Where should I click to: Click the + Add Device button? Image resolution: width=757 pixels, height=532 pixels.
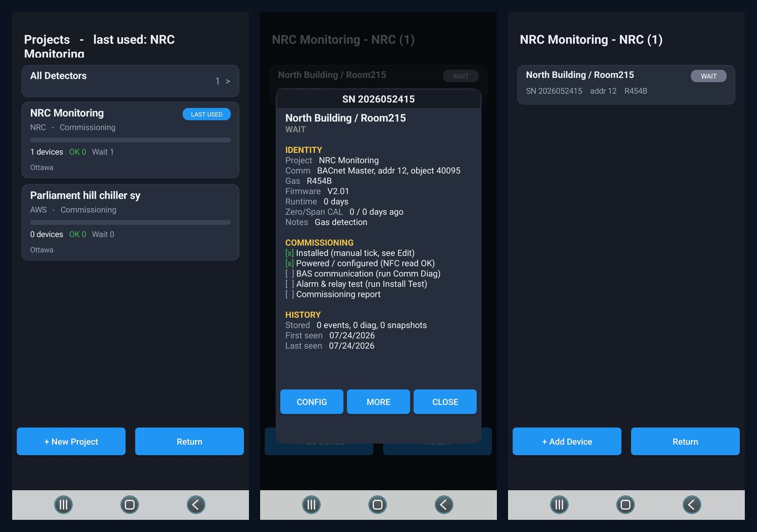point(567,441)
